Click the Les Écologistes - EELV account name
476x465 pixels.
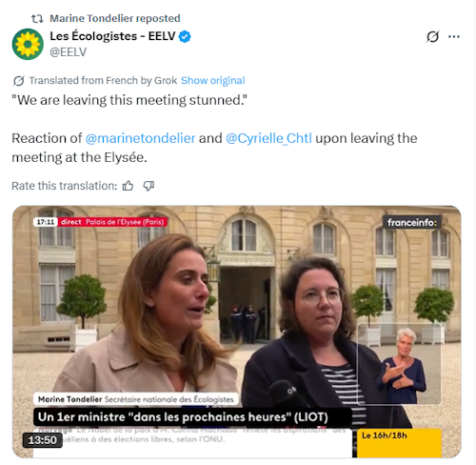pyautogui.click(x=112, y=36)
